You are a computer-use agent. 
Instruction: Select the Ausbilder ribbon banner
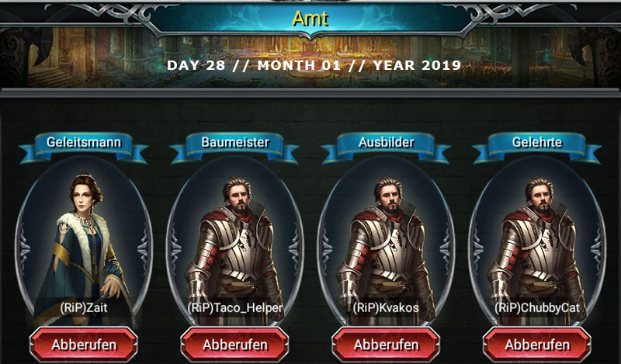point(386,147)
